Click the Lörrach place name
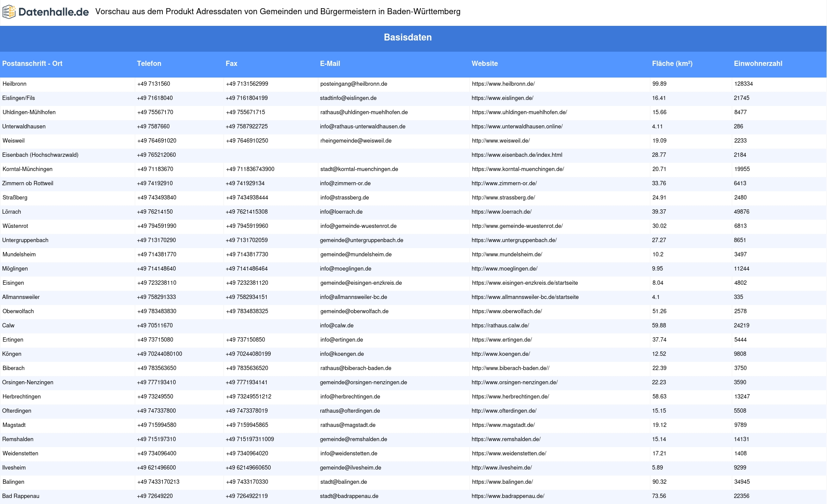The image size is (827, 504). tap(12, 212)
